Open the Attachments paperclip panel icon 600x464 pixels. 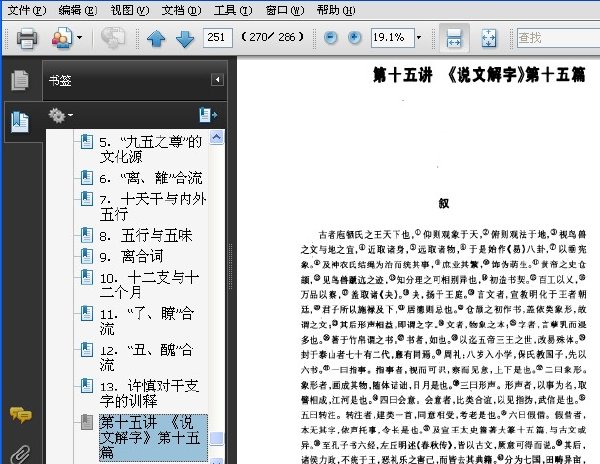(x=20, y=454)
